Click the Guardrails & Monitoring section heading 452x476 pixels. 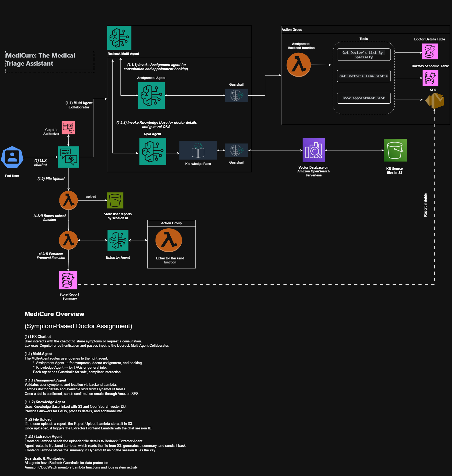pos(44,458)
